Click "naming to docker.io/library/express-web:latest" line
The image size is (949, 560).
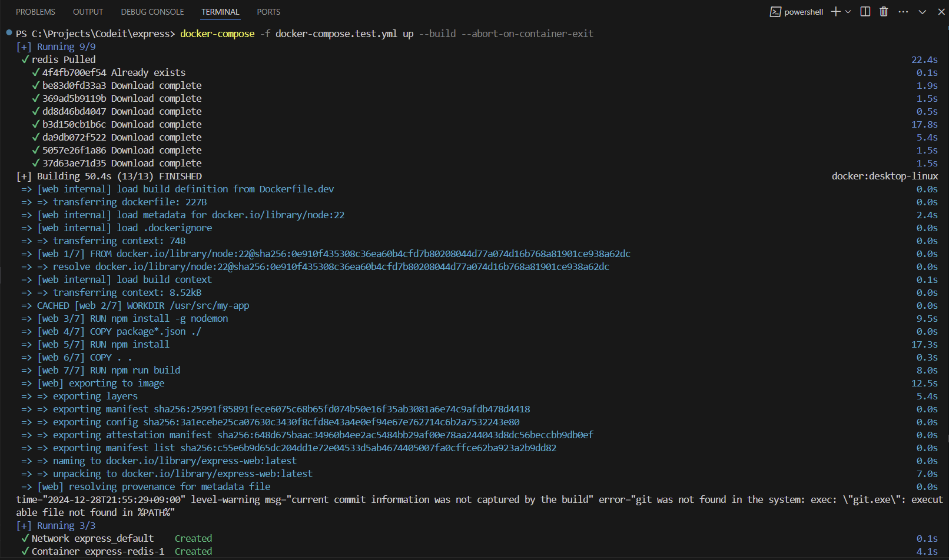pos(159,461)
